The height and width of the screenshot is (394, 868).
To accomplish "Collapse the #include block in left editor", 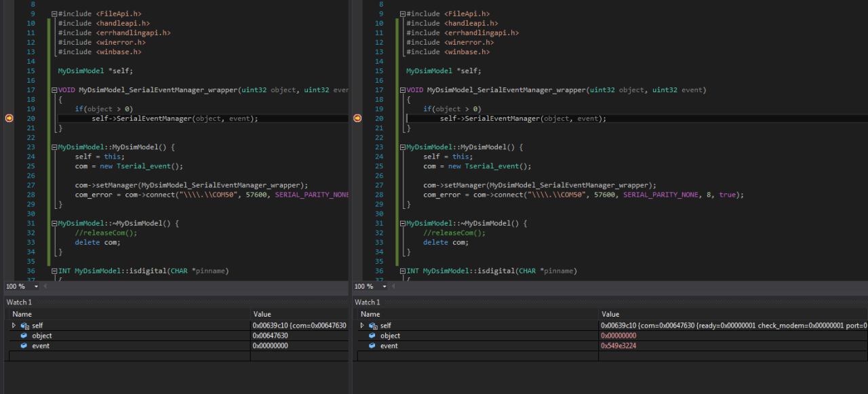I will [54, 14].
